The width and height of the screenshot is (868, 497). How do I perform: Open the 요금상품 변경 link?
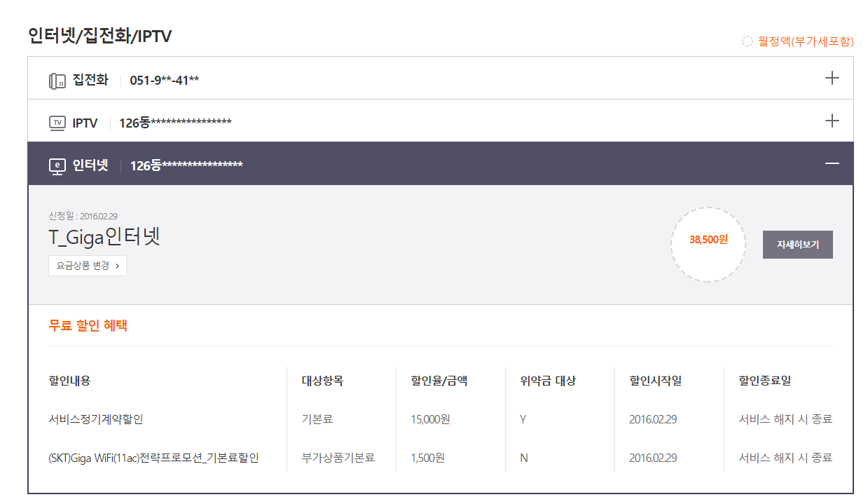point(88,266)
